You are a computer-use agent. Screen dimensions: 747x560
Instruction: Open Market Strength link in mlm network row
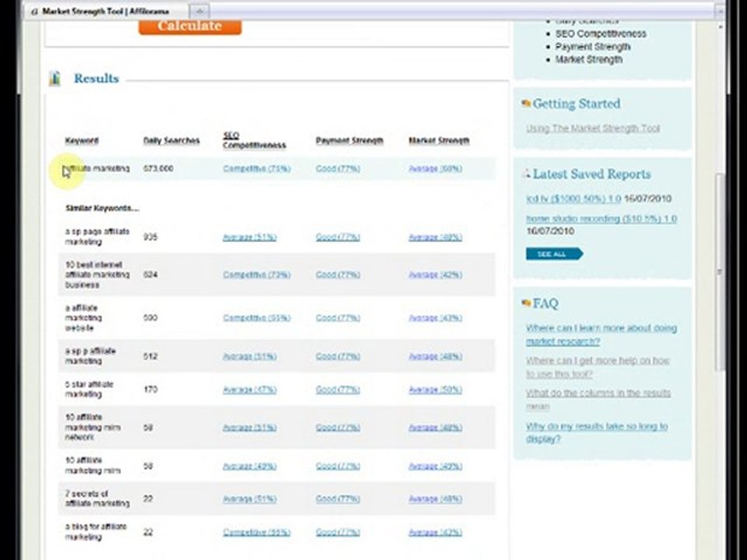coord(436,428)
